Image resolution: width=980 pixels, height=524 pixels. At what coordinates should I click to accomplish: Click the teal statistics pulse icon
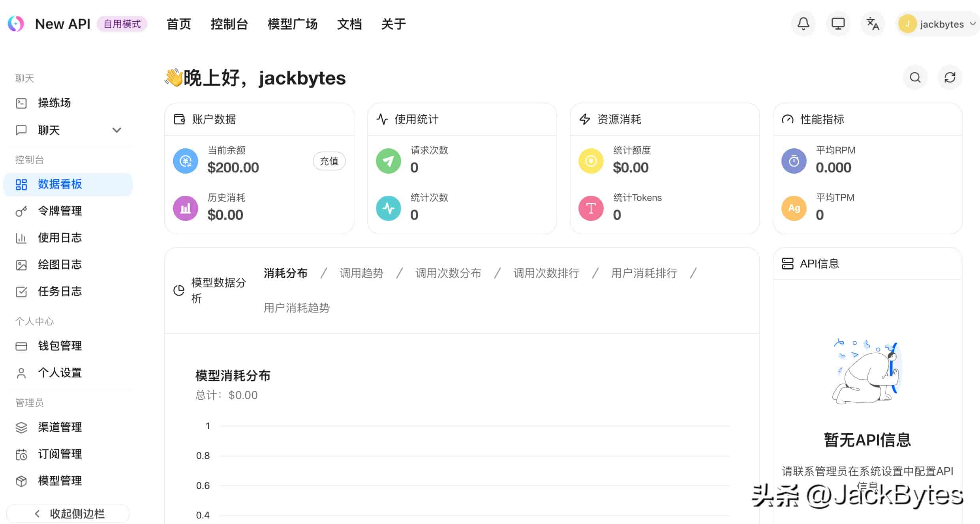tap(389, 208)
